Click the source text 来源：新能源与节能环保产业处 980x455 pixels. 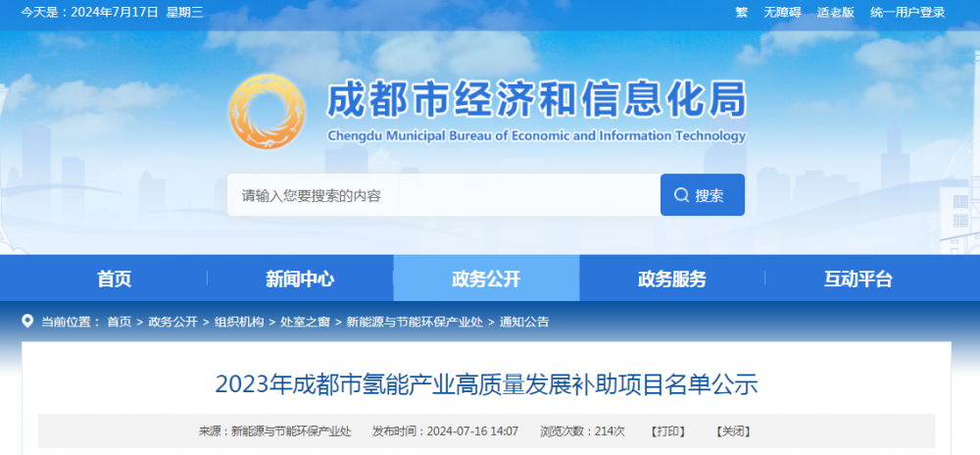coord(275,431)
